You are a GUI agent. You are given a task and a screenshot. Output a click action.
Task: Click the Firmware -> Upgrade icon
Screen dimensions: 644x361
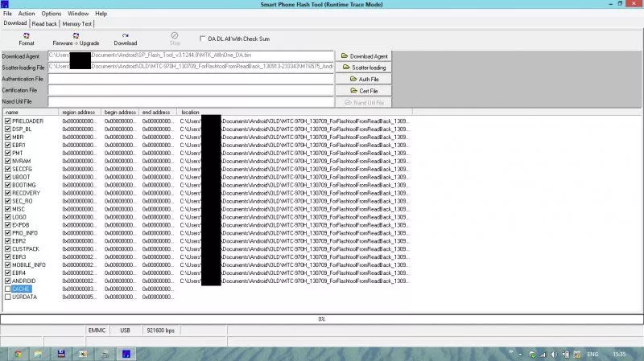coord(76,38)
